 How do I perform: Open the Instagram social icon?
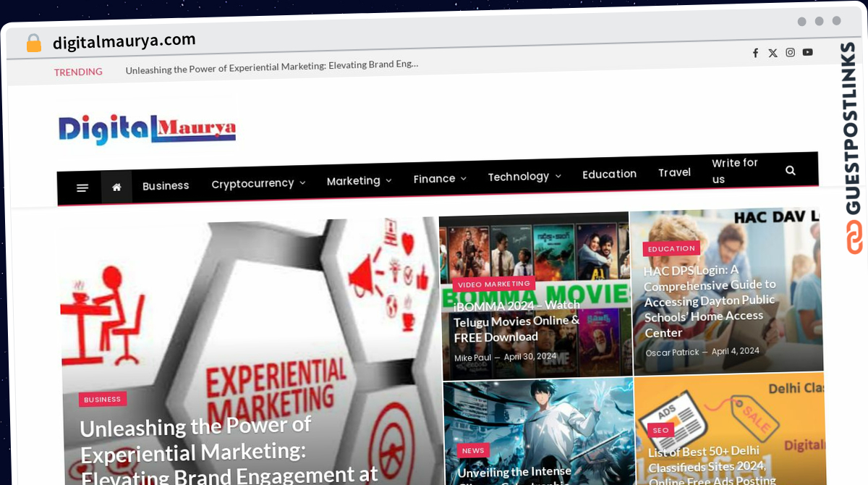pos(791,52)
